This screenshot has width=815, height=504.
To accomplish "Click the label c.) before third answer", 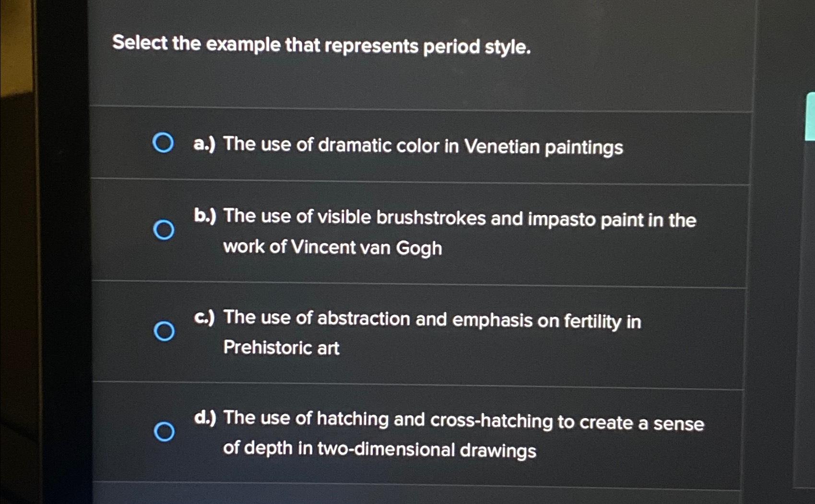I will (x=204, y=318).
